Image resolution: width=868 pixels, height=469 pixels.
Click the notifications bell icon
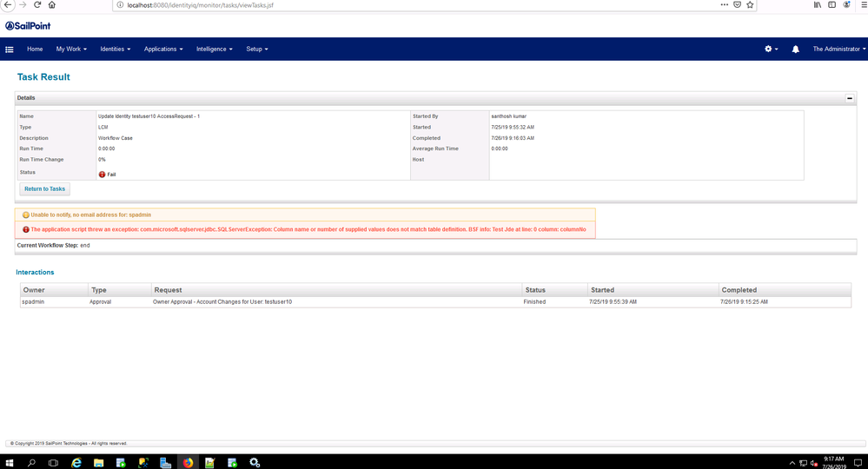point(795,50)
